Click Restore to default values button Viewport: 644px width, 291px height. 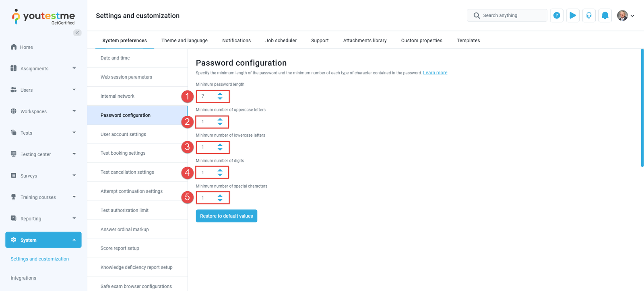(227, 216)
